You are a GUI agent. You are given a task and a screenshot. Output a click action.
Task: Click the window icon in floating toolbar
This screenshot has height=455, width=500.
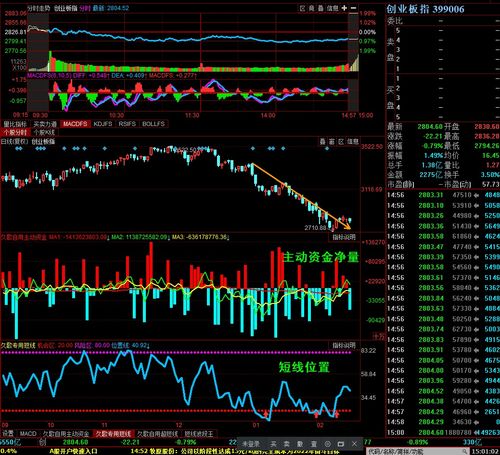point(341,444)
